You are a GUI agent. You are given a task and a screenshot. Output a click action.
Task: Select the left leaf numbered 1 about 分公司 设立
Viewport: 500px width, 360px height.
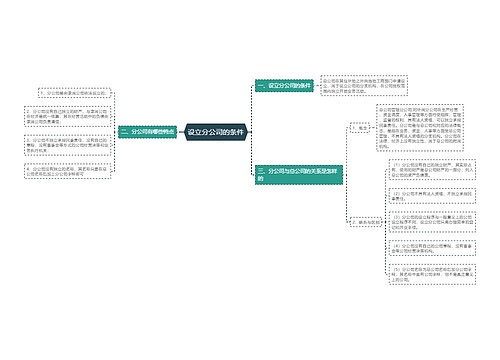coord(74,93)
